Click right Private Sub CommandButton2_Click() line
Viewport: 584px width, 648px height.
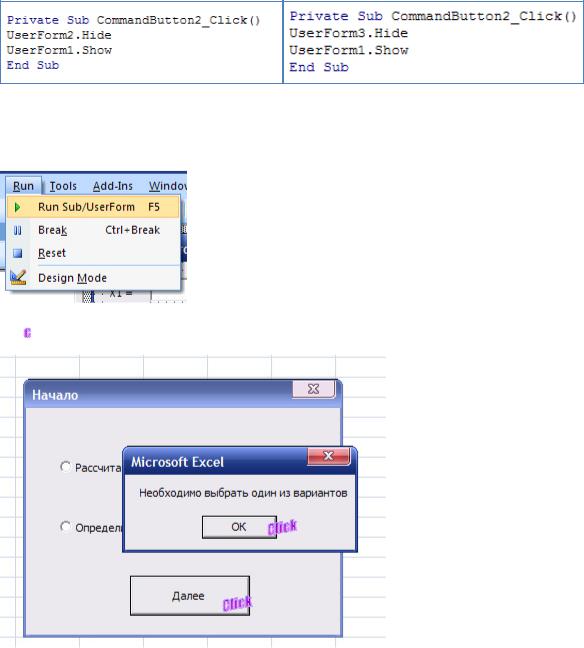coord(433,16)
